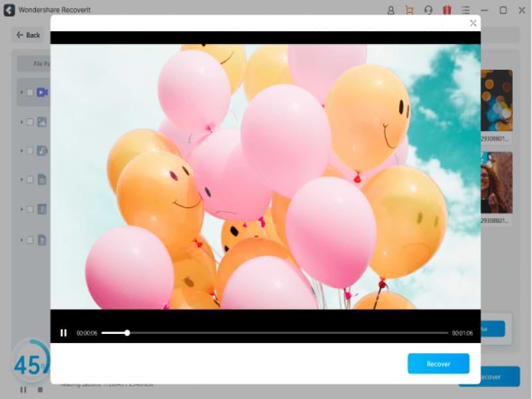Open the headset support icon
The width and height of the screenshot is (532, 399).
coord(428,10)
